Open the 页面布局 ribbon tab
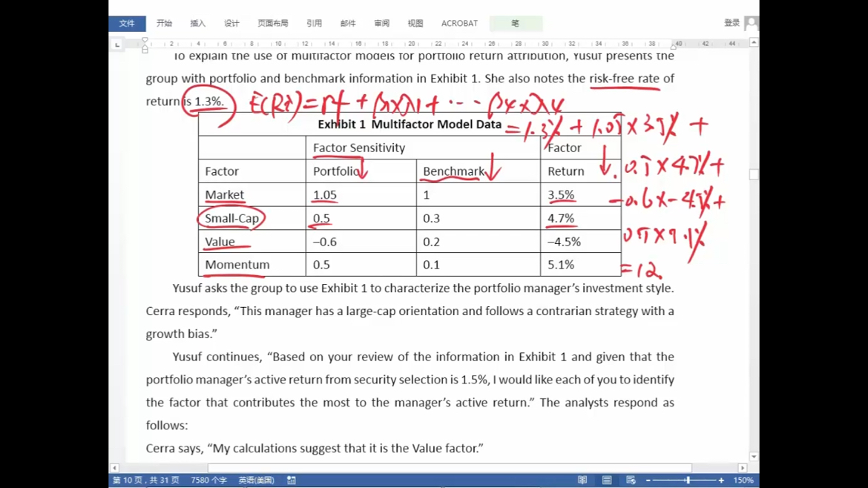This screenshot has height=488, width=868. click(x=273, y=23)
